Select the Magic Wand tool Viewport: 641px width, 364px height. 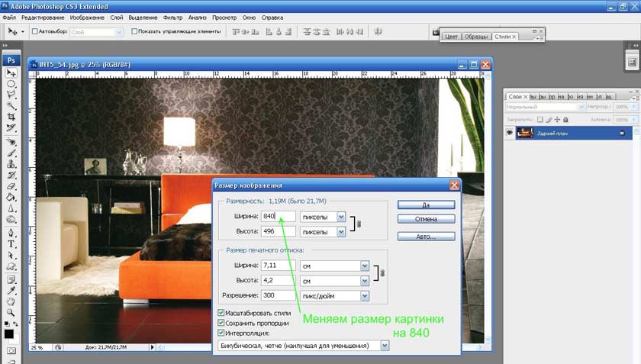(x=11, y=105)
